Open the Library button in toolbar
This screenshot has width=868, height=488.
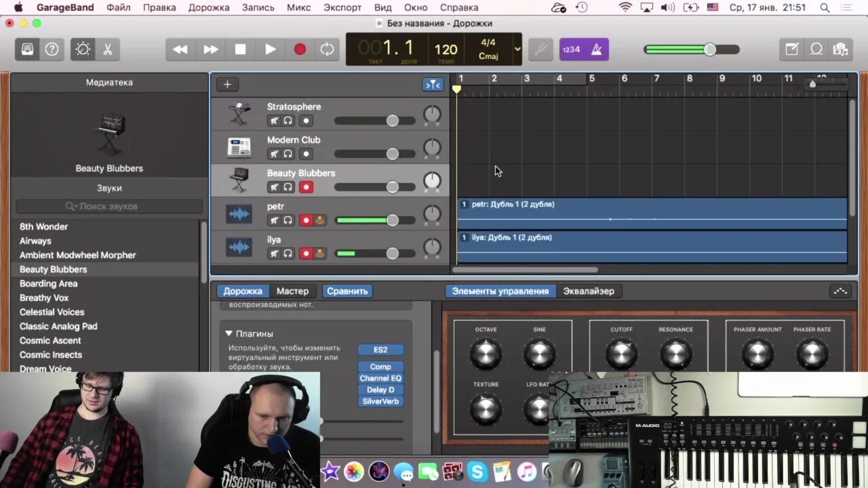(27, 49)
